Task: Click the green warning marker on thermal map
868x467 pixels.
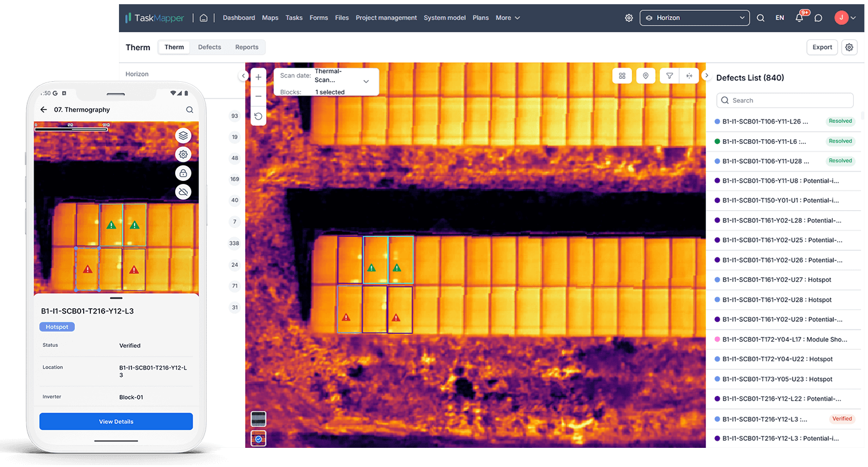Action: coord(371,268)
